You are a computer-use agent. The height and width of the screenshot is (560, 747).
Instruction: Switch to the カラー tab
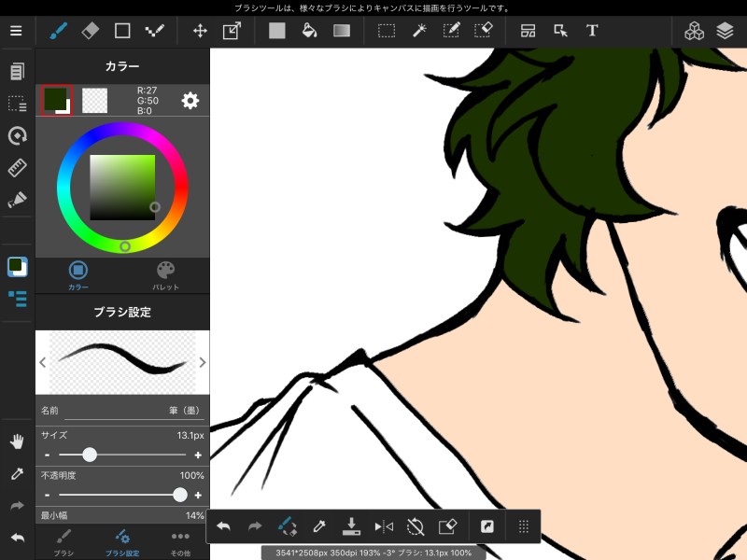pos(78,275)
